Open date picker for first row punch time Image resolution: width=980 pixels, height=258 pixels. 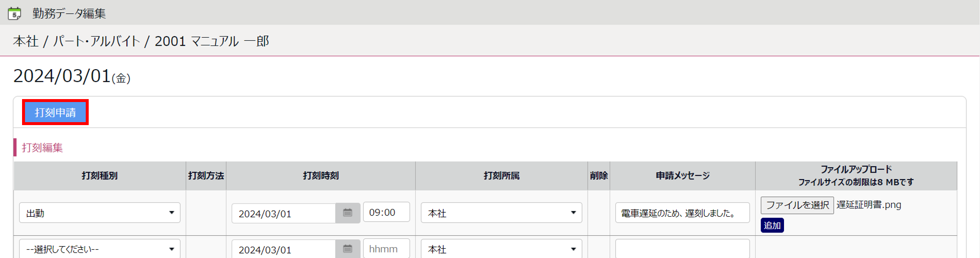click(x=347, y=213)
